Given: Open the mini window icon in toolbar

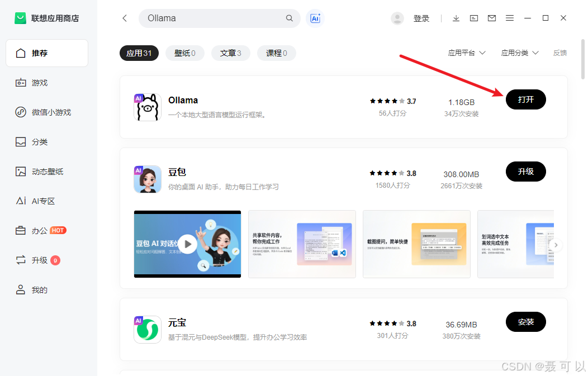Looking at the screenshot, I should click(474, 18).
